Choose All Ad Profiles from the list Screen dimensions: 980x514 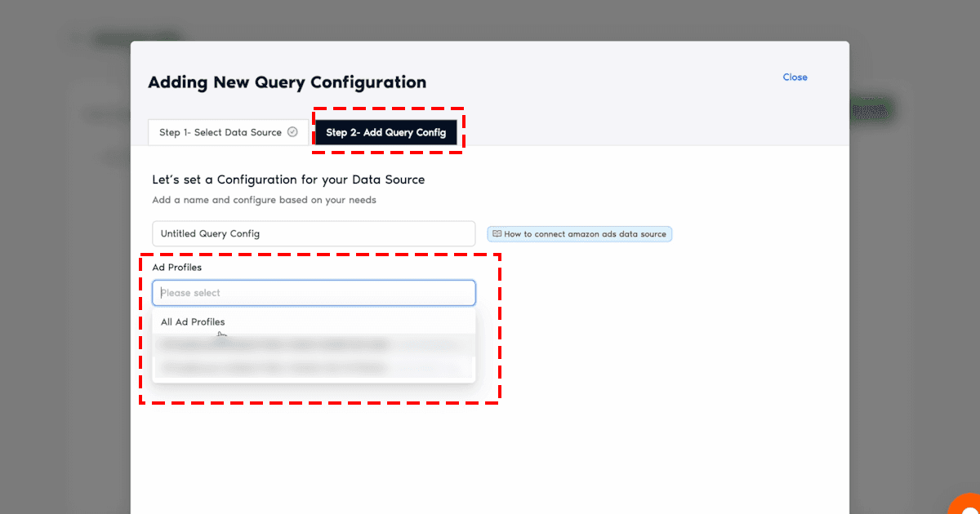pyautogui.click(x=193, y=322)
